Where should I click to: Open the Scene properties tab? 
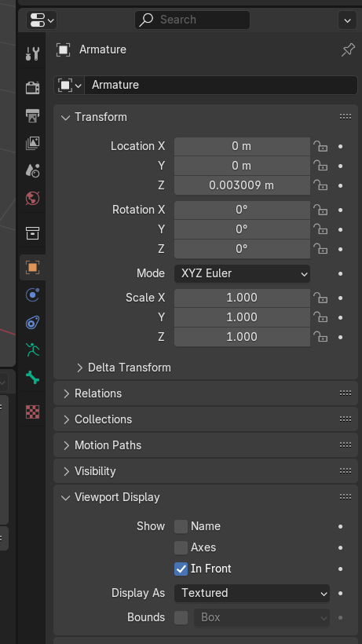[x=32, y=170]
